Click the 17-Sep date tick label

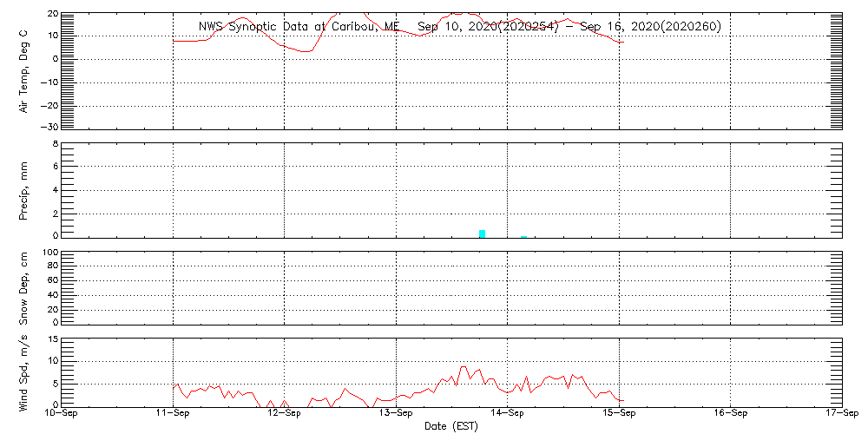coord(842,414)
